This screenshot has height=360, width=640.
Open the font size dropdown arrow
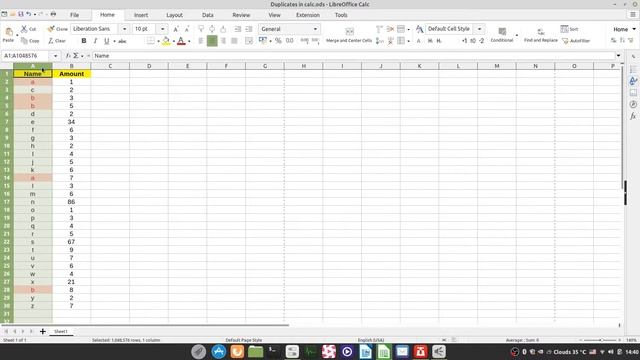click(162, 29)
